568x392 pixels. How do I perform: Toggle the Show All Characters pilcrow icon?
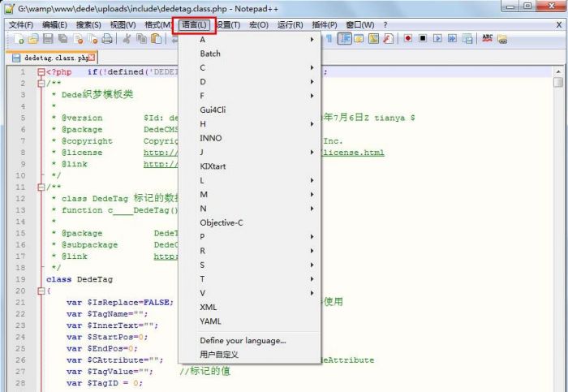tap(329, 38)
